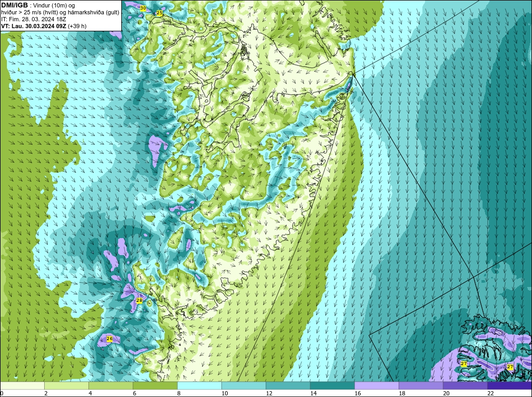
Task: Click the yellow gust label 25
Action: [x=159, y=13]
